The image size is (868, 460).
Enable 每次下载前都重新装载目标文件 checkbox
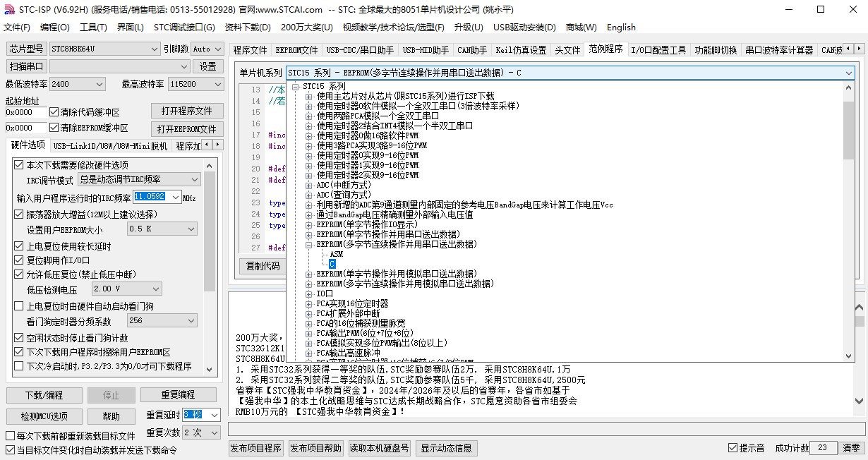pos(10,436)
